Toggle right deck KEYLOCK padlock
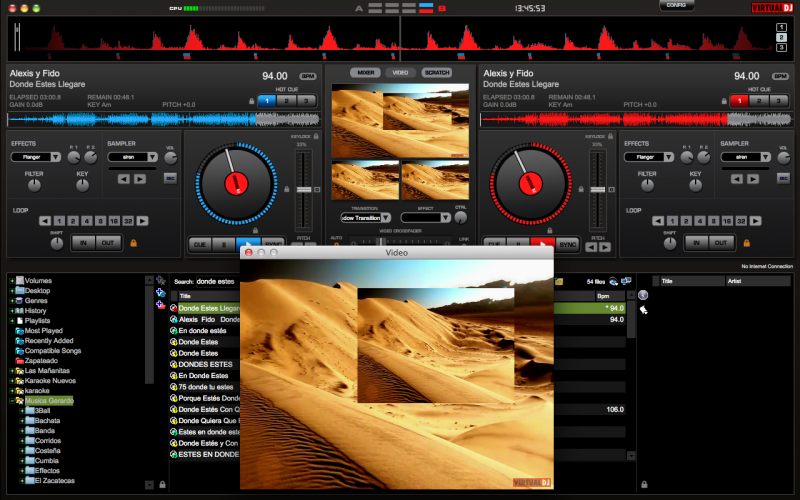Screen dimensions: 800x500 pos(610,136)
